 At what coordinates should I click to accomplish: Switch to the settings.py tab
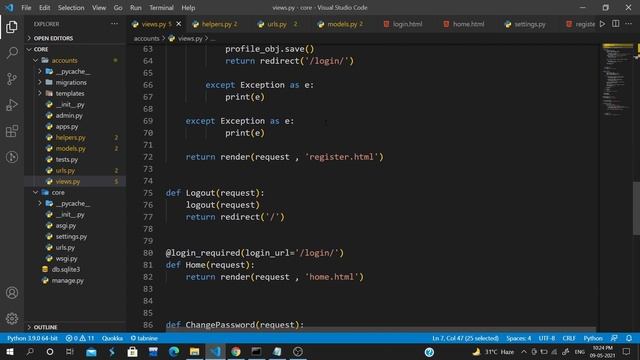[530, 24]
